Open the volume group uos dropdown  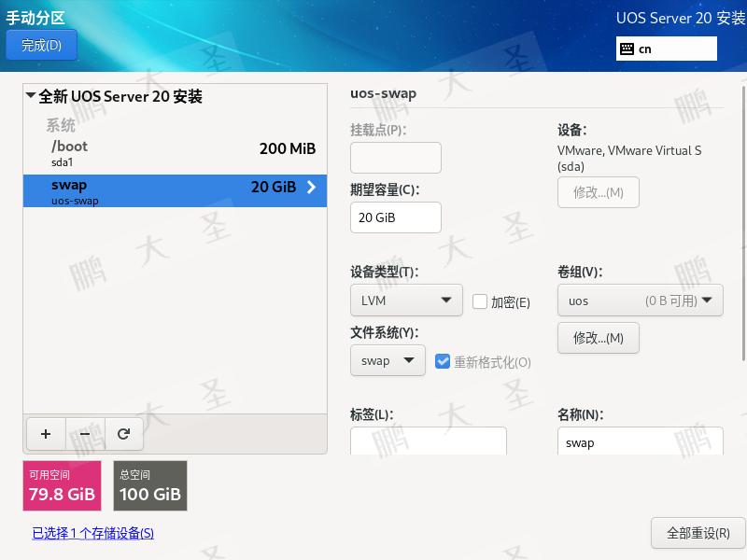point(641,301)
